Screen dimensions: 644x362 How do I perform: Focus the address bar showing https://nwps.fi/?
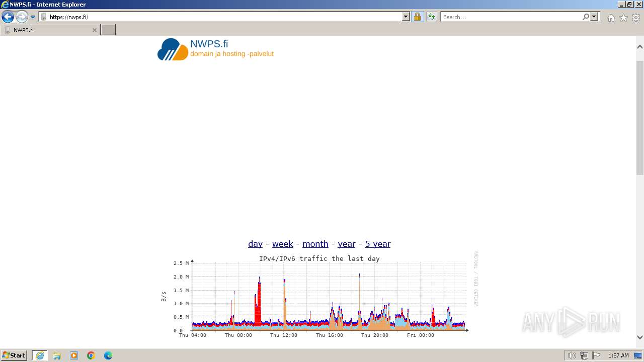coord(220,17)
